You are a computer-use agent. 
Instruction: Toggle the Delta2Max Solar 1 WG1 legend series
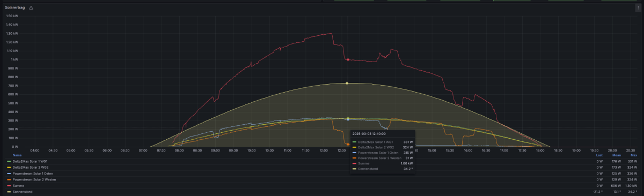pyautogui.click(x=30, y=161)
